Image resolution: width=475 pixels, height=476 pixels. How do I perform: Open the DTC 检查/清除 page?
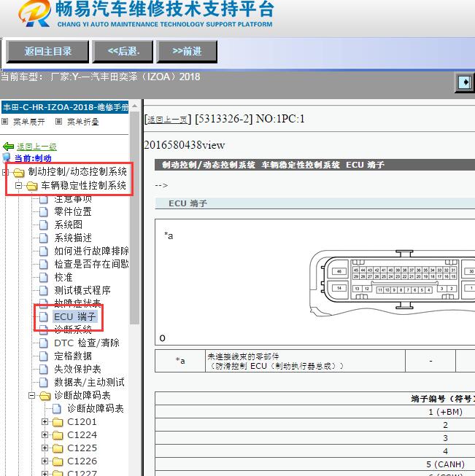click(x=87, y=343)
